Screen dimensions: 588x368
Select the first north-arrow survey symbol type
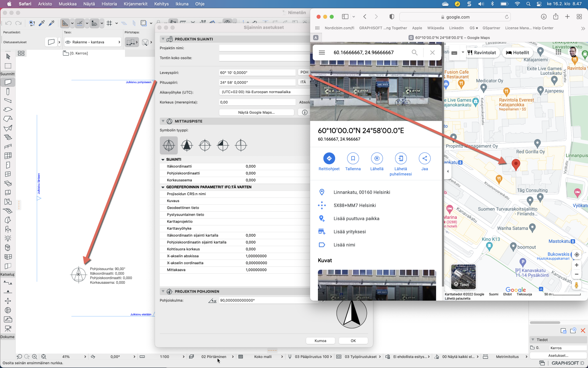169,145
